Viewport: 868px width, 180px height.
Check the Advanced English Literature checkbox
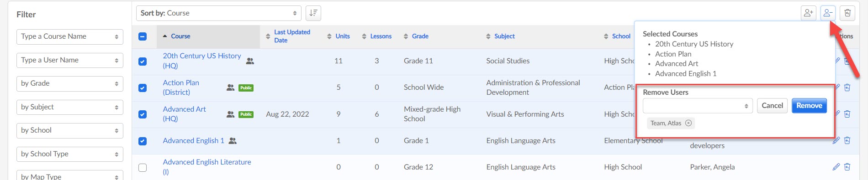click(143, 167)
